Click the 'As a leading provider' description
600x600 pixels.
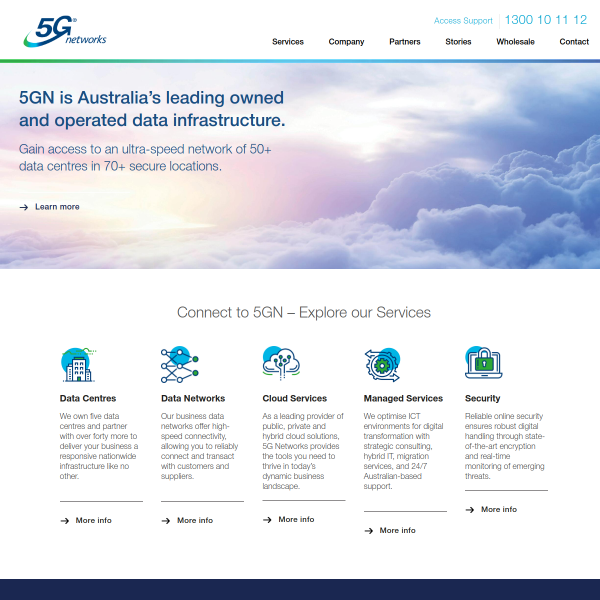(x=303, y=451)
